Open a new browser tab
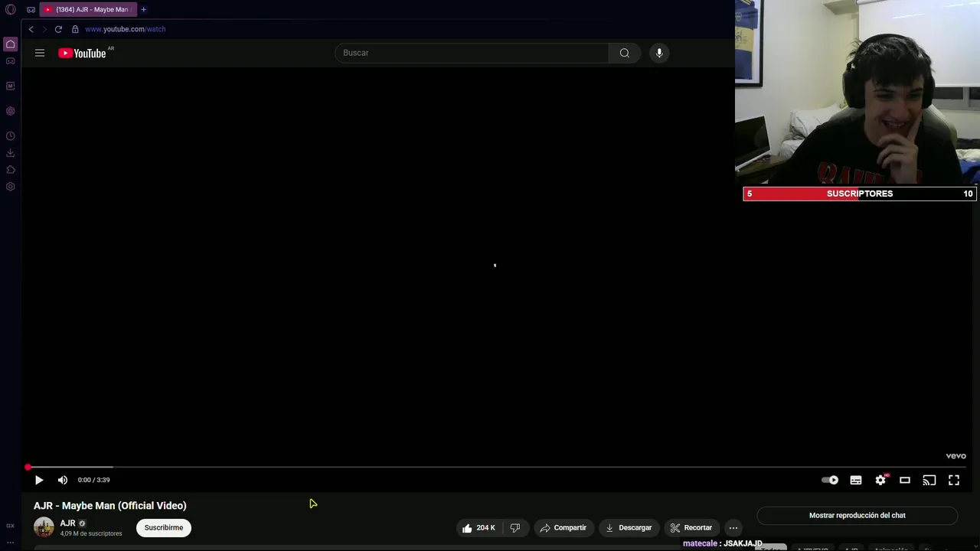The image size is (980, 551). point(143,10)
